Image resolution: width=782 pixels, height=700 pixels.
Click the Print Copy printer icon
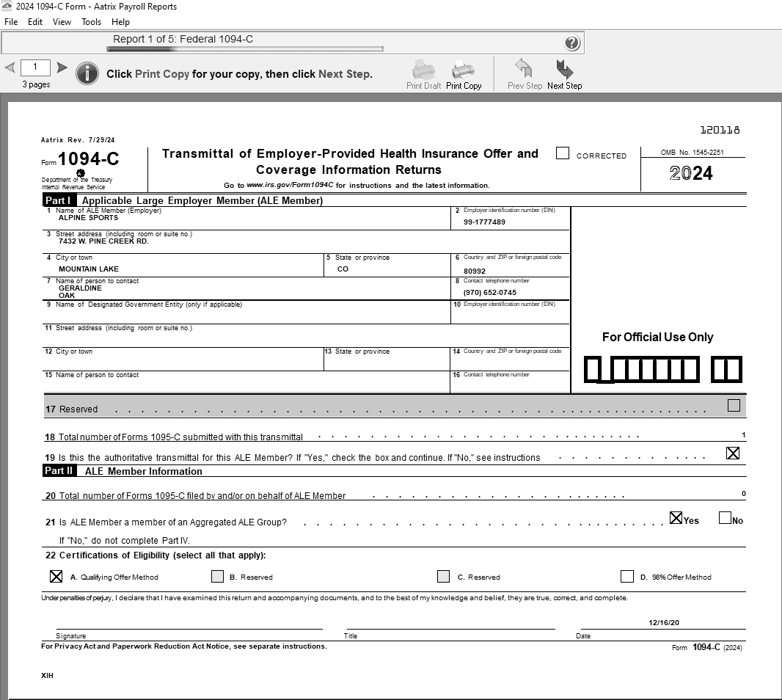click(x=464, y=69)
